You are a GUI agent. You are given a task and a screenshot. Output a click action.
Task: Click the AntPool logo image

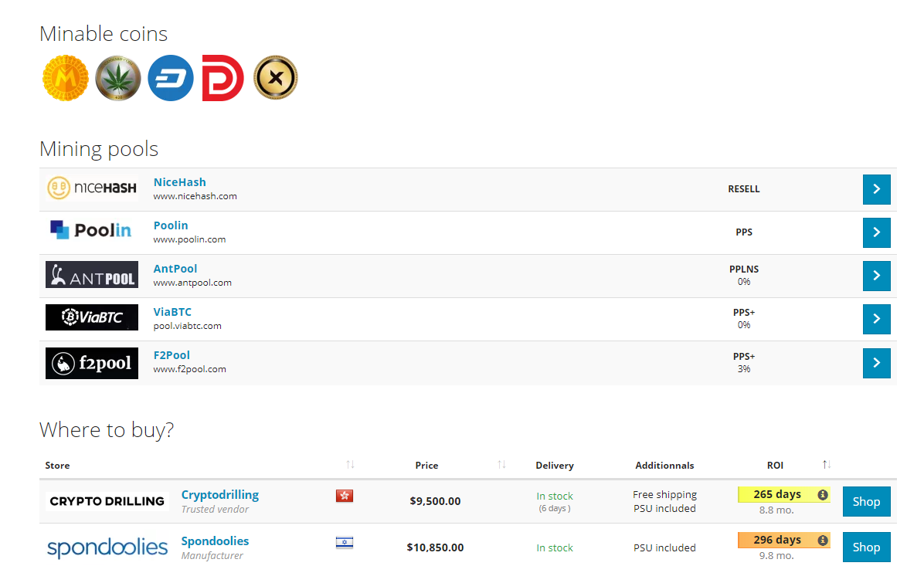(92, 274)
